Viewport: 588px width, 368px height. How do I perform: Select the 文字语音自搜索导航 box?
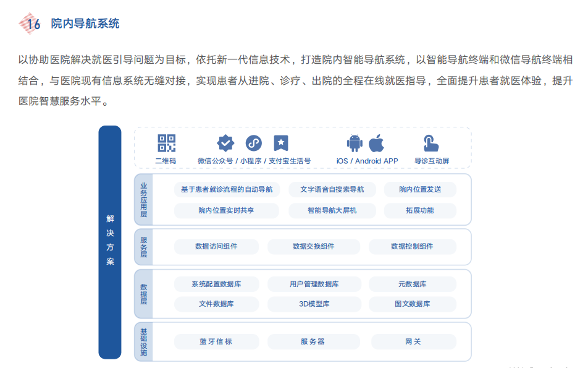click(332, 189)
